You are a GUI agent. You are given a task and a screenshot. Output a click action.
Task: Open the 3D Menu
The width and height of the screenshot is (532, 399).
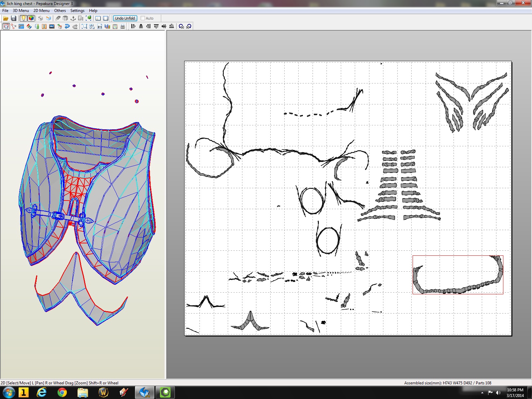pyautogui.click(x=21, y=11)
